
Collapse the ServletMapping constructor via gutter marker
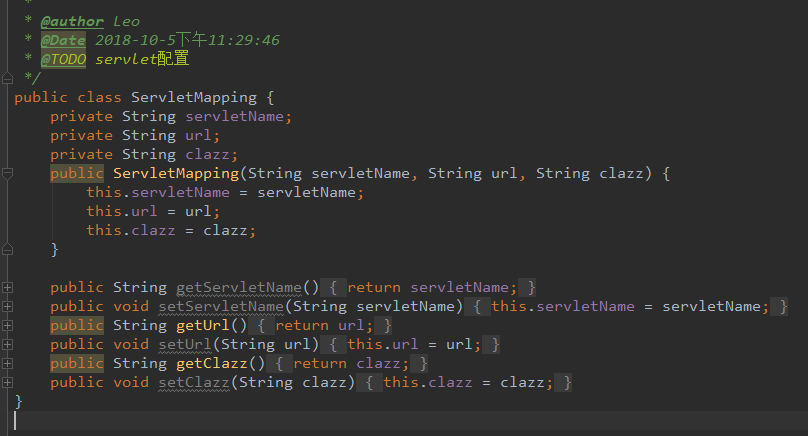(x=7, y=174)
